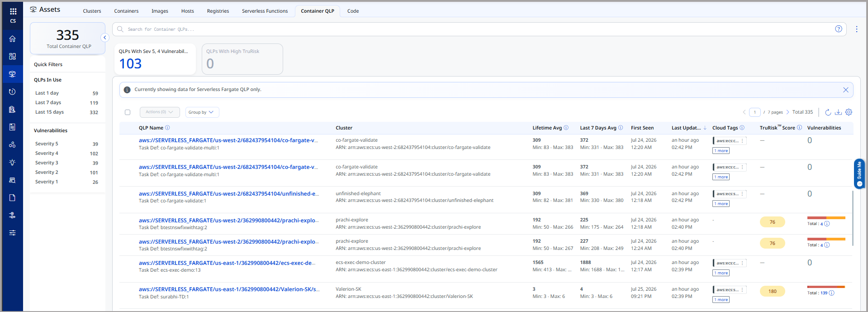Open the Group by dropdown
Screen dimensions: 868x312
pos(202,112)
